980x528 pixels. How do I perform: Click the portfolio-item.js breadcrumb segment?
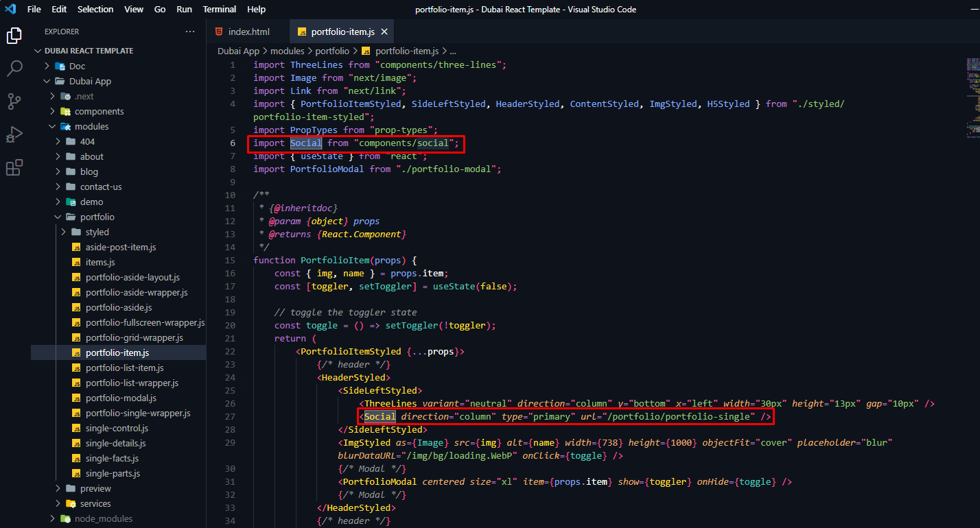coord(407,51)
